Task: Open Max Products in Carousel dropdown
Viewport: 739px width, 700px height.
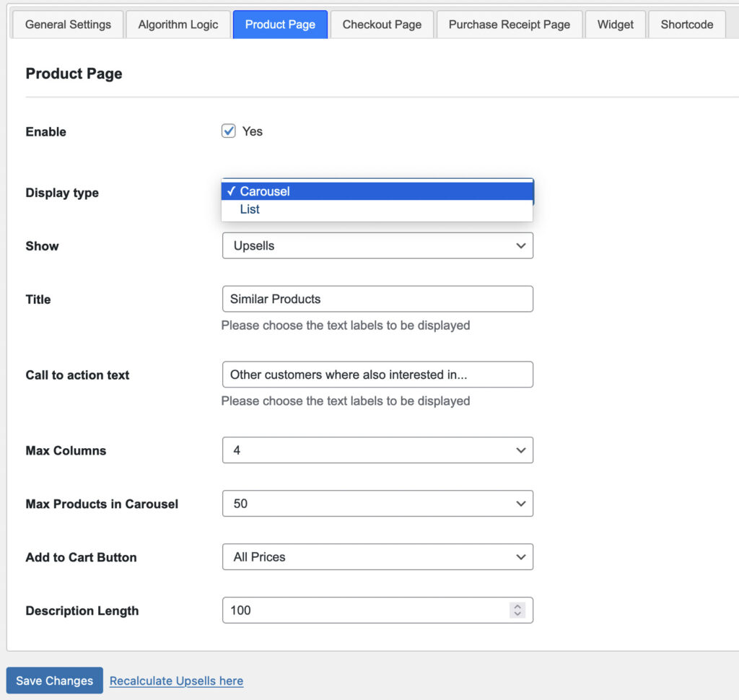Action: click(x=377, y=504)
